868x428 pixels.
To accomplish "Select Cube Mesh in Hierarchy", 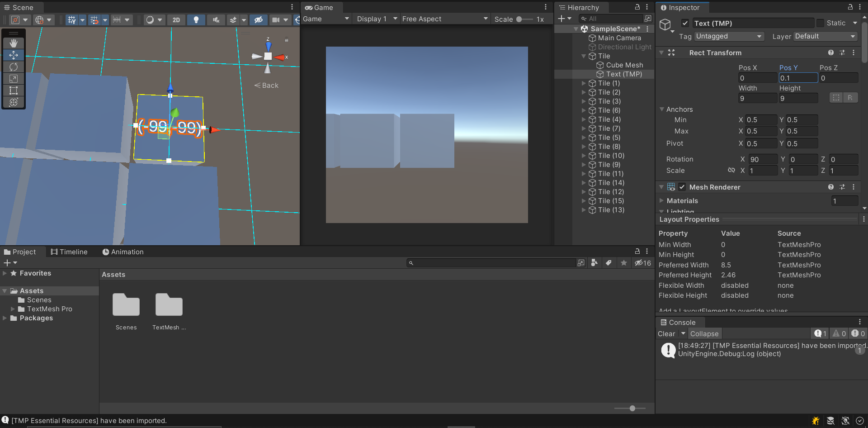I will 624,65.
